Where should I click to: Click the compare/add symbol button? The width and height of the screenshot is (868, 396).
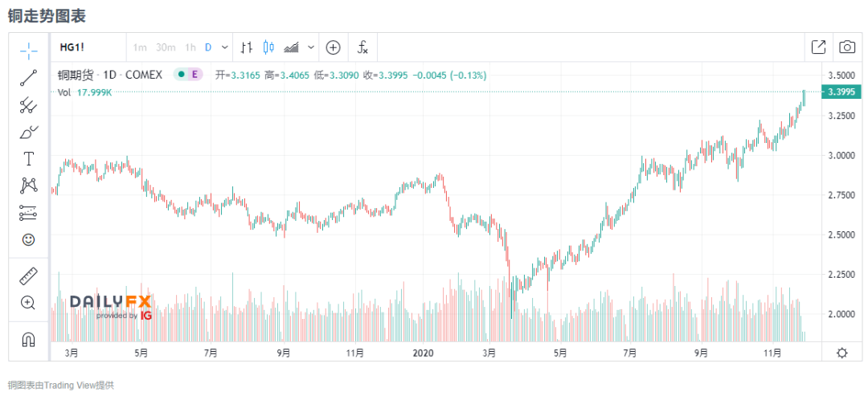333,47
